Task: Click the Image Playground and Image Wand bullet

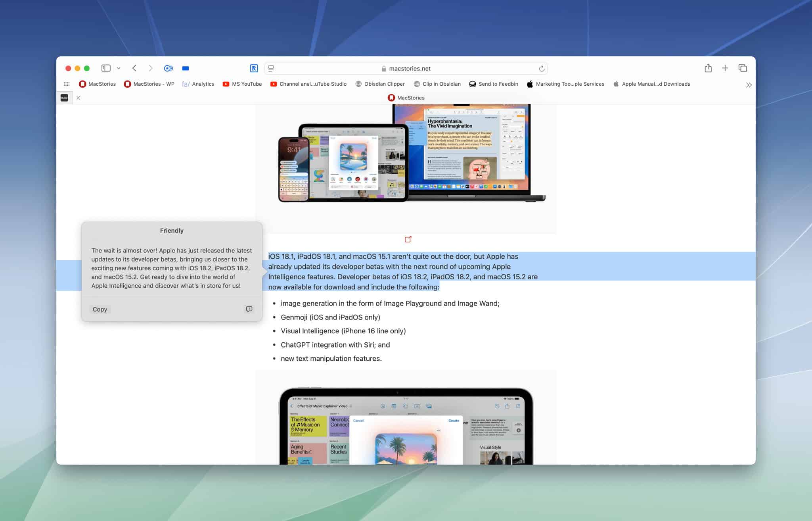Action: click(x=390, y=304)
